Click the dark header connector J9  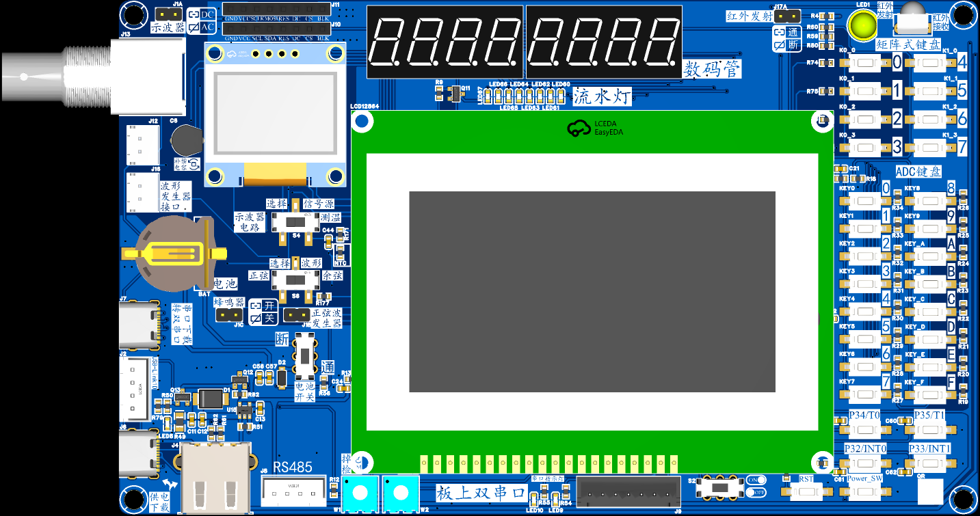pos(628,491)
